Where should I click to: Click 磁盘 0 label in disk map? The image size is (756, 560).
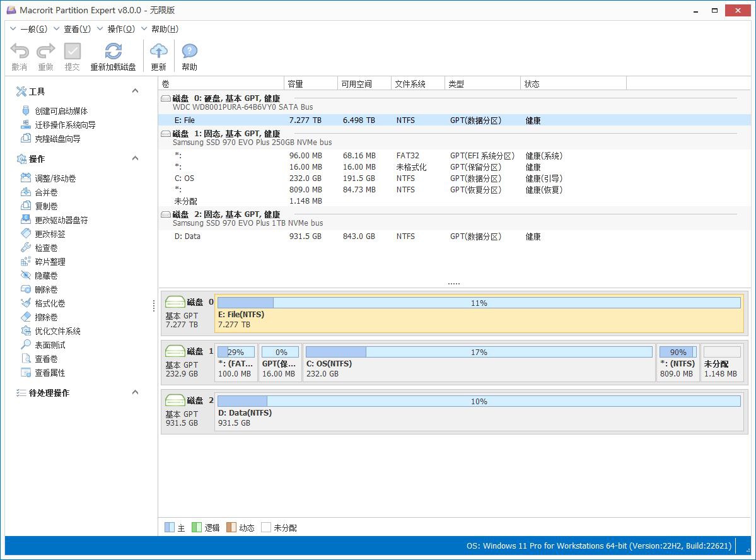click(200, 302)
